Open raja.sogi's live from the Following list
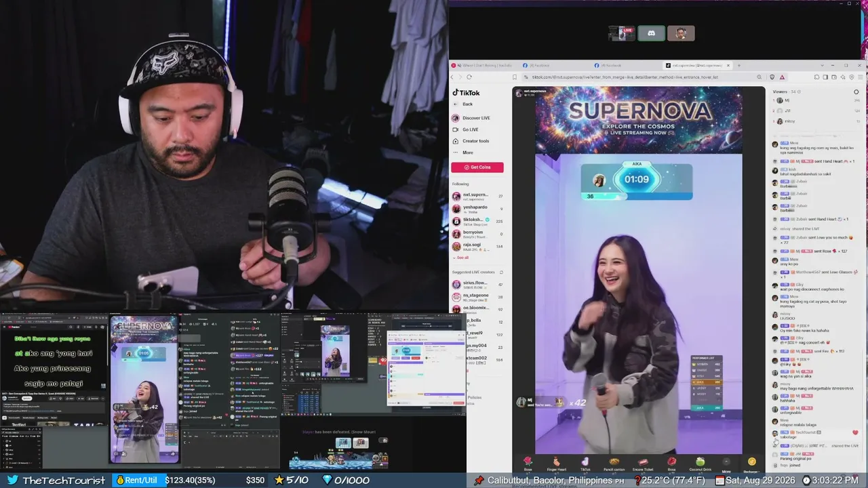Screen dimensions: 868x488 tap(477, 246)
